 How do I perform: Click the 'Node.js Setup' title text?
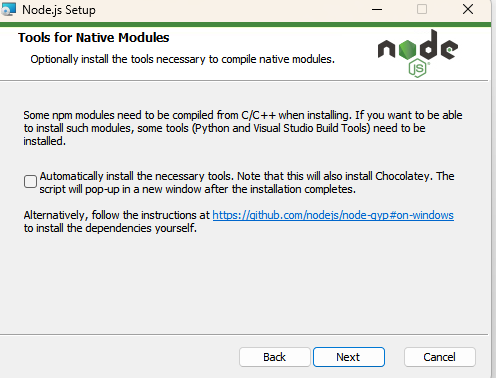59,10
